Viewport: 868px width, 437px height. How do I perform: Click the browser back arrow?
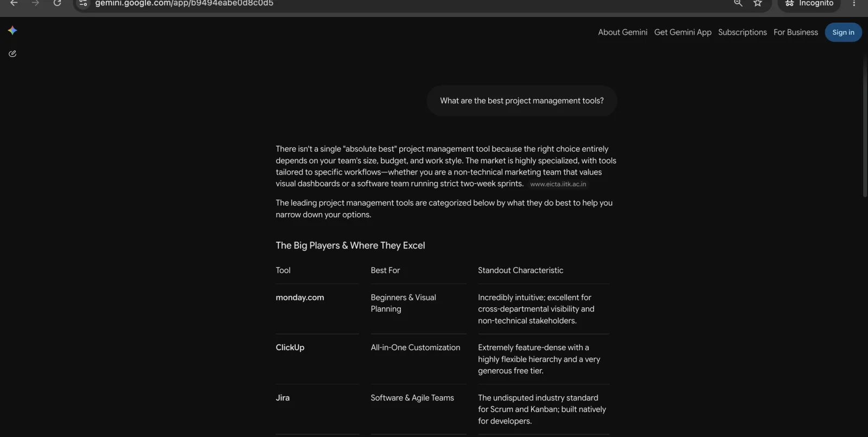point(14,3)
